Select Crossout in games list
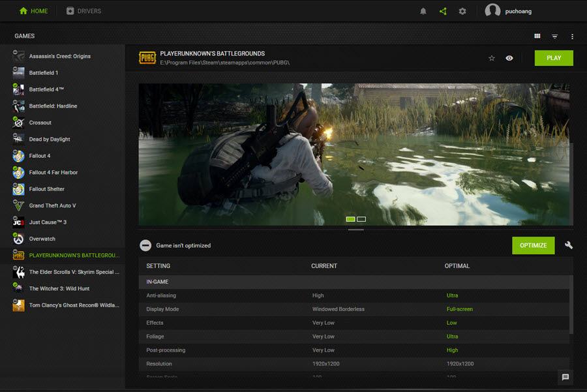Image resolution: width=587 pixels, height=392 pixels. tap(63, 123)
